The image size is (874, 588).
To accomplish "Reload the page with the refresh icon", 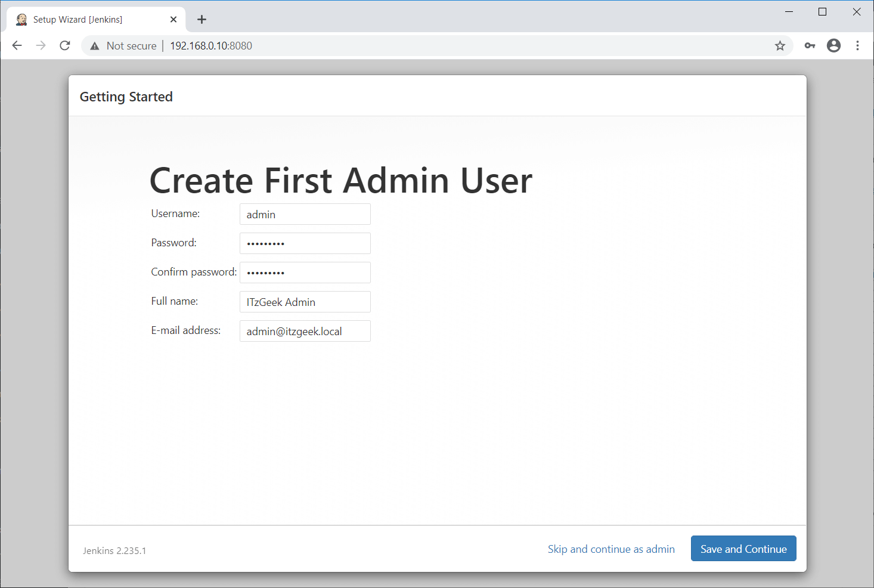I will tap(65, 46).
